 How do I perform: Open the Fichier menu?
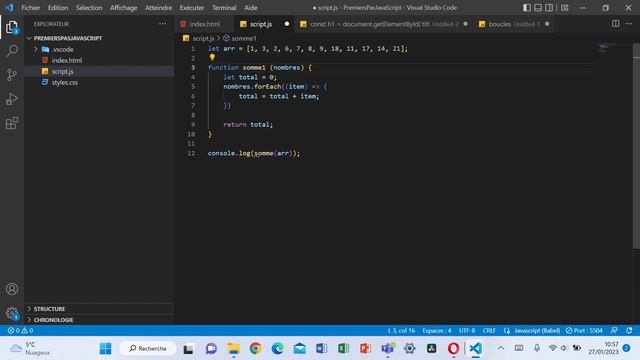pyautogui.click(x=31, y=8)
